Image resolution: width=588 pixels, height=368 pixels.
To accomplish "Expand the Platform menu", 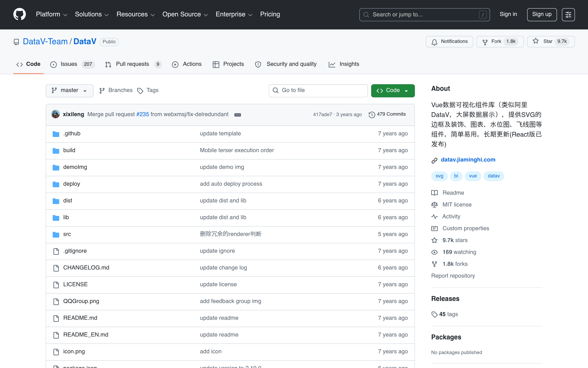I will pyautogui.click(x=51, y=14).
